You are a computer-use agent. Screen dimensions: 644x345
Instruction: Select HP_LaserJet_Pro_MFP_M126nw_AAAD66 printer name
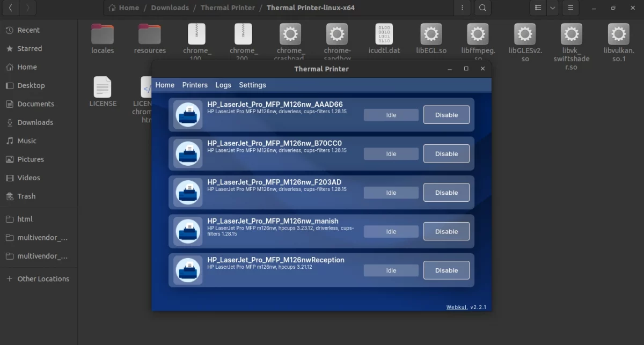pyautogui.click(x=275, y=104)
